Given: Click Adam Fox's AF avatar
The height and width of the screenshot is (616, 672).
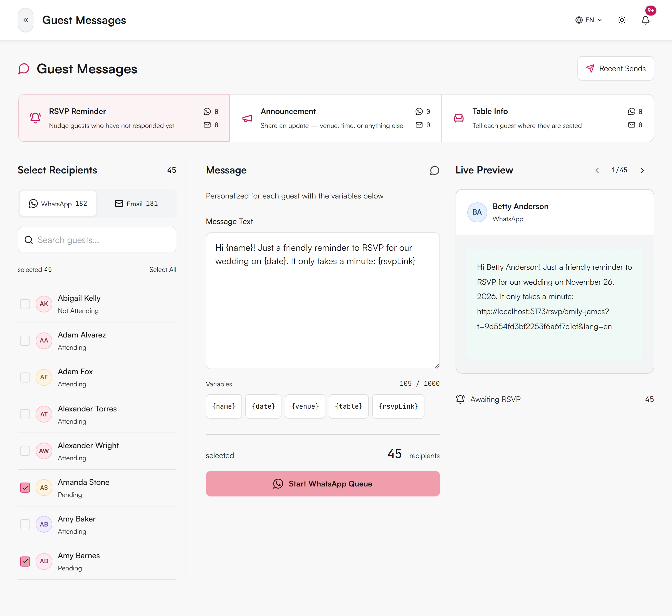Looking at the screenshot, I should 44,377.
